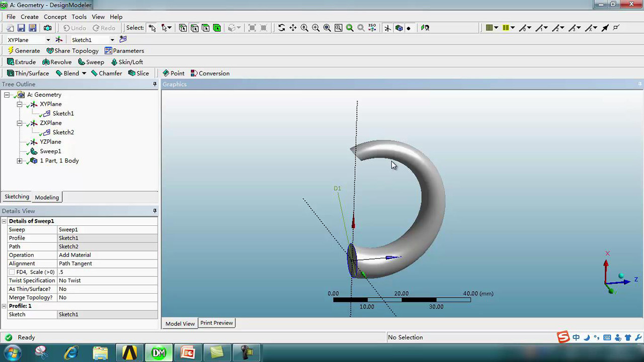Collapse the Details of Sweep1 section

(4, 221)
